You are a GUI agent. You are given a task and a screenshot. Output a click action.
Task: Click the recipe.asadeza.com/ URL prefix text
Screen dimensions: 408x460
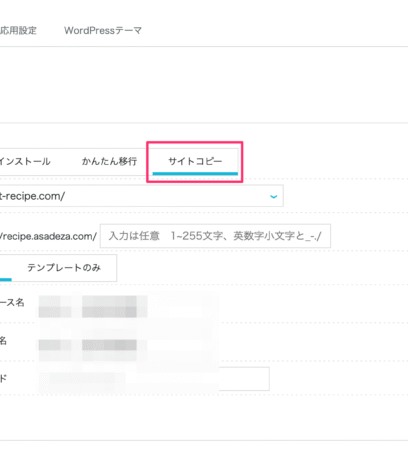click(x=48, y=236)
